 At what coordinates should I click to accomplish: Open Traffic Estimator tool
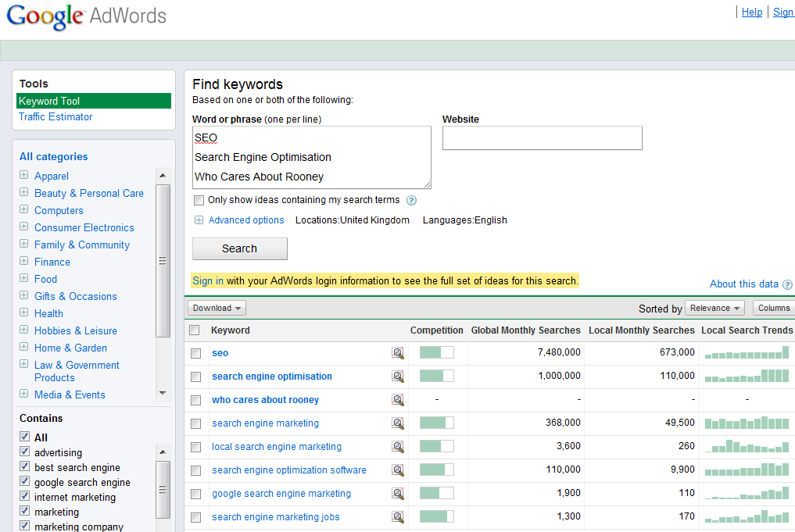pos(56,116)
